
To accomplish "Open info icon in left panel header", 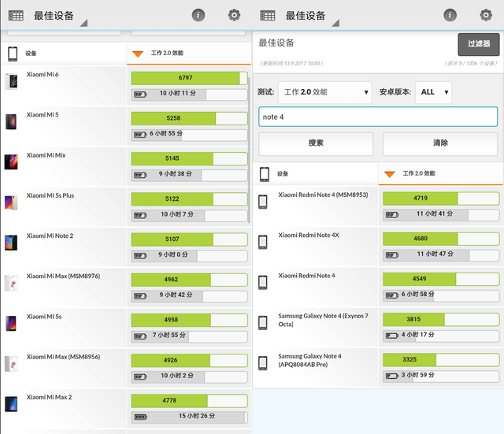I will [x=198, y=15].
